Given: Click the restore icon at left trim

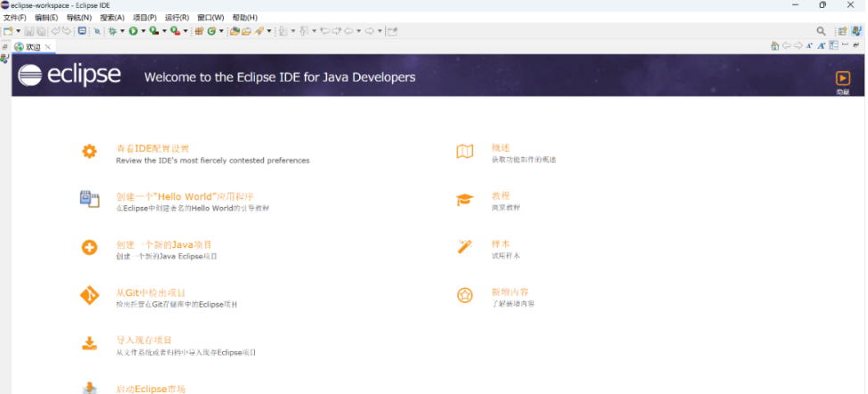Looking at the screenshot, I should pyautogui.click(x=5, y=47).
